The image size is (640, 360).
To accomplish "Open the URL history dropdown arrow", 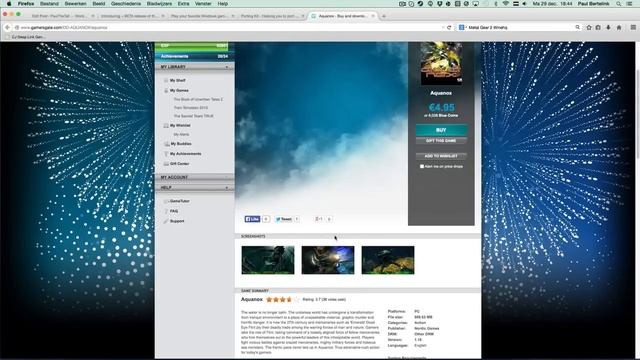I will pos(443,27).
